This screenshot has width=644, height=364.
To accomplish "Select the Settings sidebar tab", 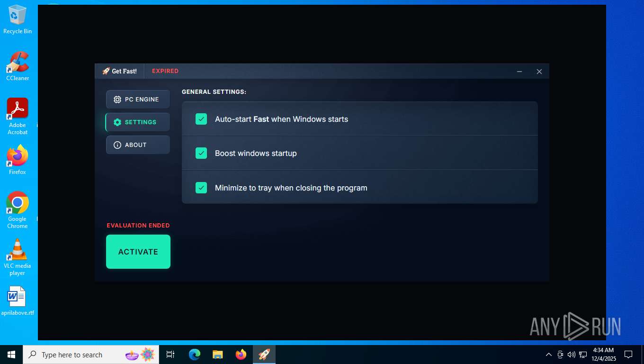I will [138, 122].
